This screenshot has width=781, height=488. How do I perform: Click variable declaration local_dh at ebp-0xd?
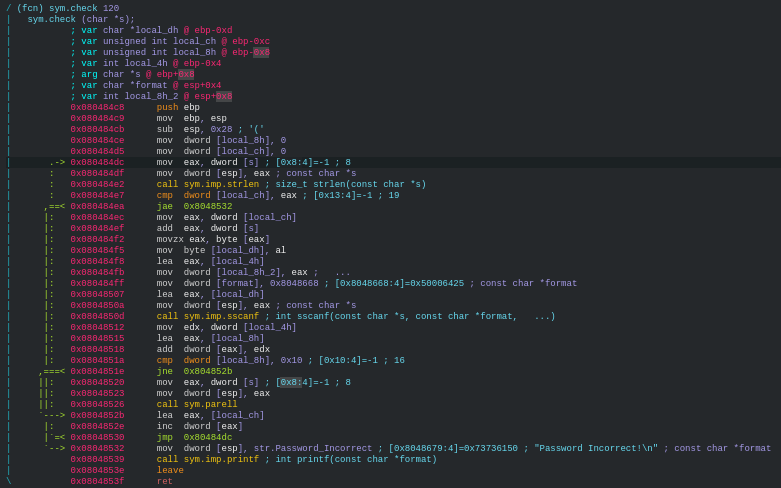pos(151,30)
